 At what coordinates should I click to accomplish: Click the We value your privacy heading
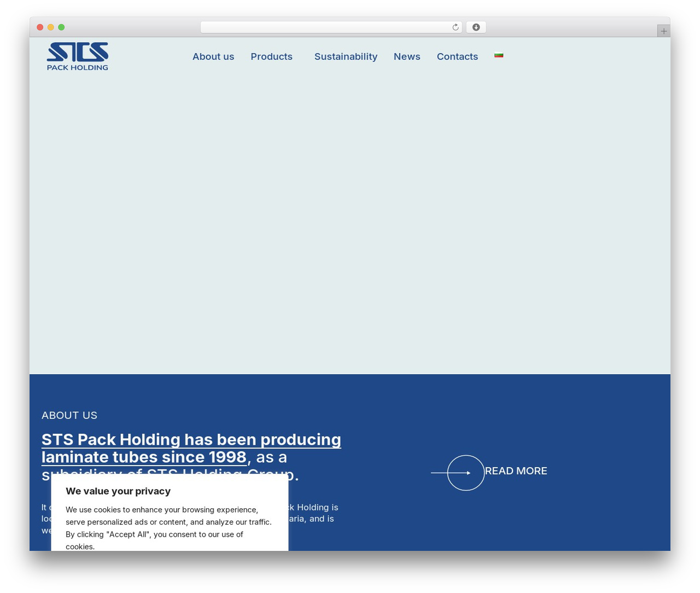118,491
